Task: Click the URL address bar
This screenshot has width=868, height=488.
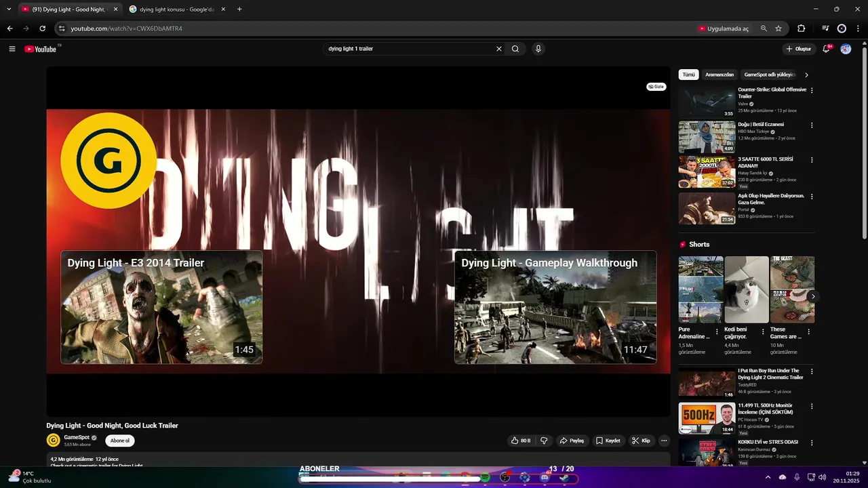Action: coord(380,28)
